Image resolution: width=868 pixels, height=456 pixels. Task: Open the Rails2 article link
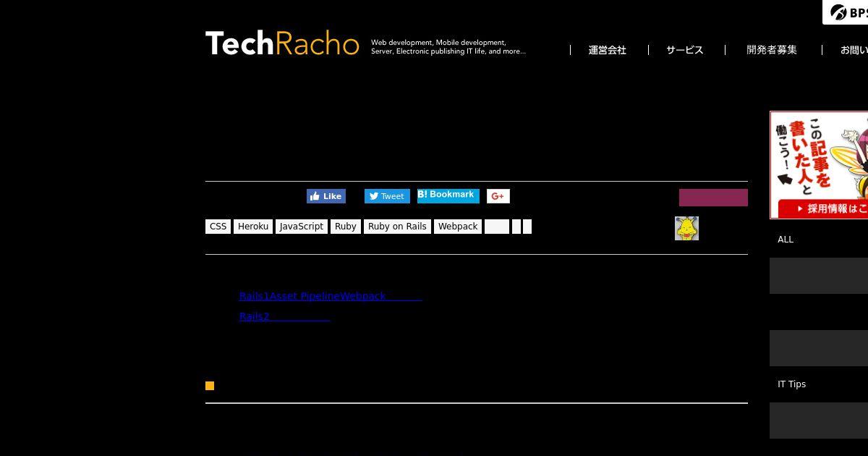pyautogui.click(x=284, y=316)
